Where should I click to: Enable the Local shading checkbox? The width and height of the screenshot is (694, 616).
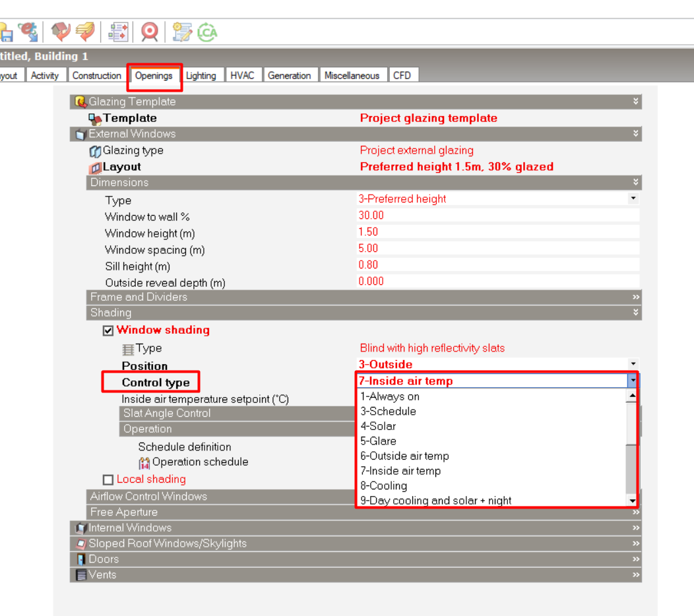108,479
